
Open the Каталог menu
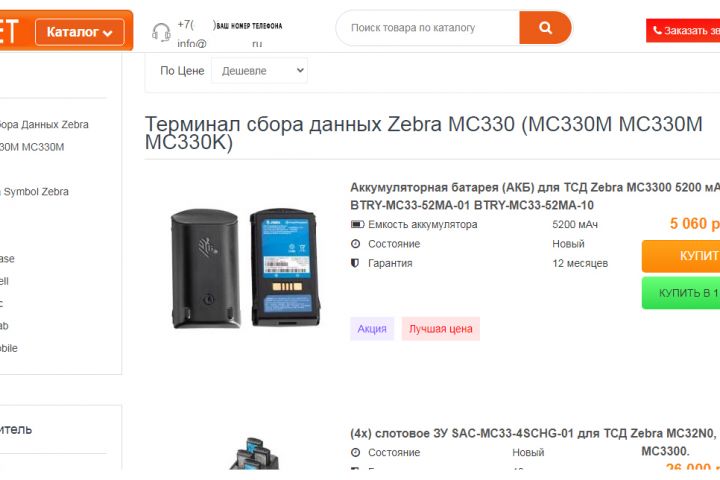coord(79,32)
